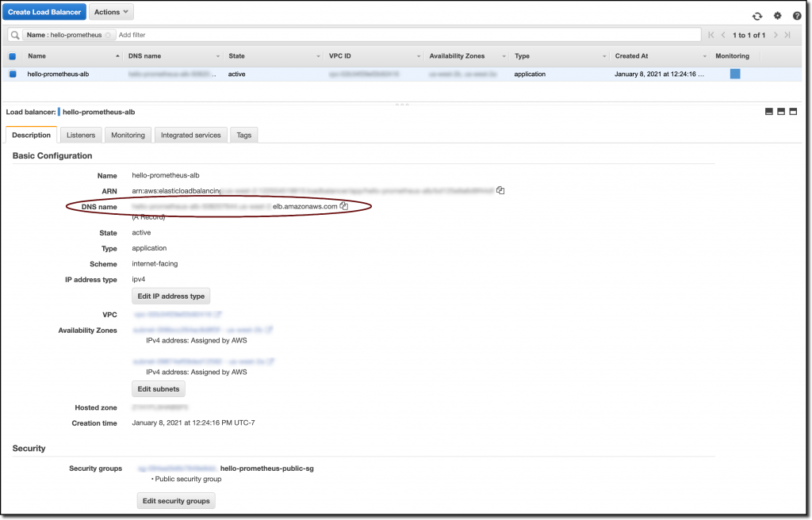Click the Create Load Balancer button
Image resolution: width=812 pixels, height=520 pixels.
[44, 11]
